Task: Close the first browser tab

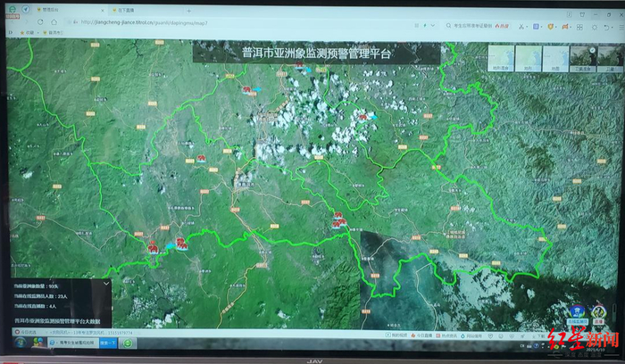Action: point(103,11)
